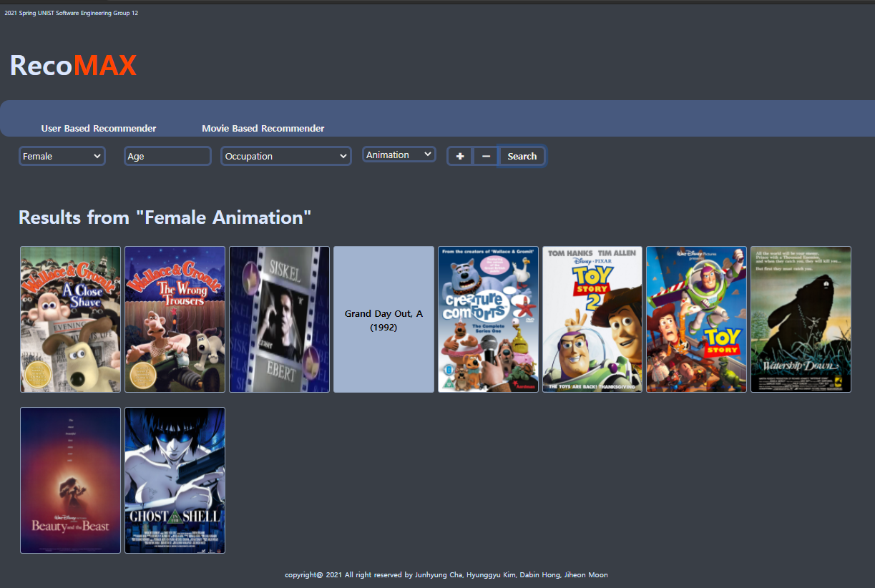Click the plus button to add genre

click(x=460, y=155)
